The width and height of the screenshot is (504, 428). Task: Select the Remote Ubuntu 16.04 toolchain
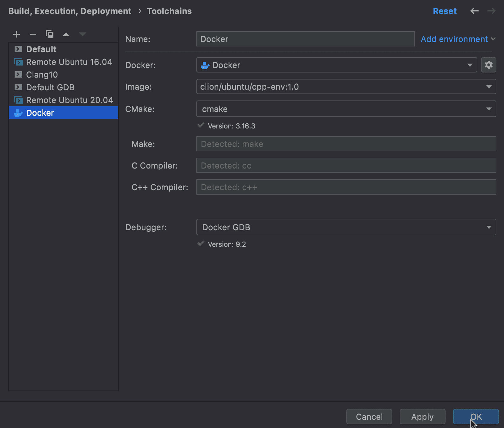64,62
